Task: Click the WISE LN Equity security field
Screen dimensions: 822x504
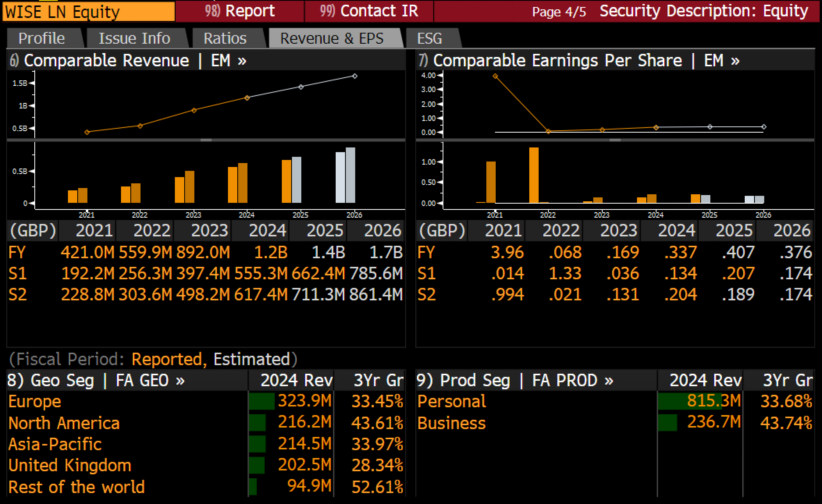Action: pos(89,11)
